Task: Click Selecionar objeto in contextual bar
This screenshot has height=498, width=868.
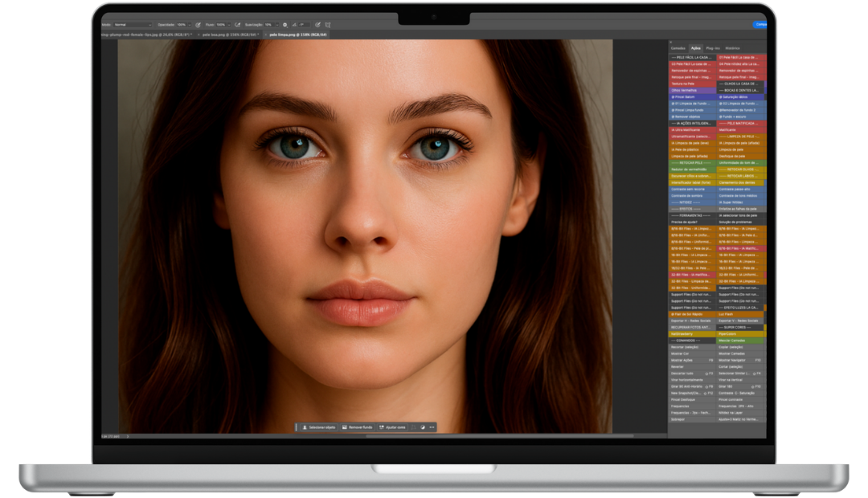Action: tap(317, 427)
